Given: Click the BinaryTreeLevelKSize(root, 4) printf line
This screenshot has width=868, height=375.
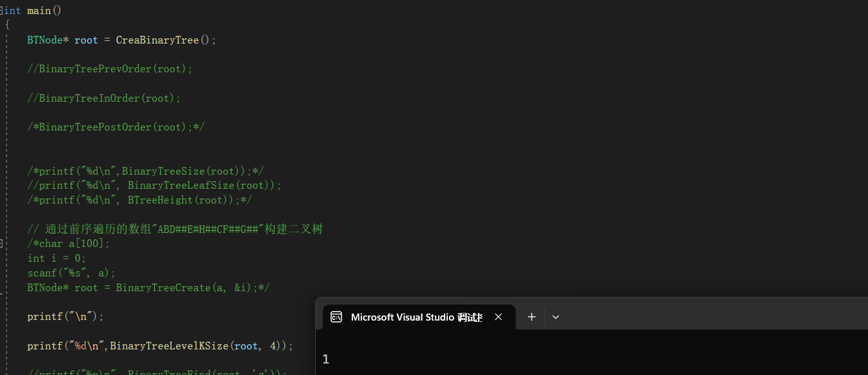Looking at the screenshot, I should [160, 346].
